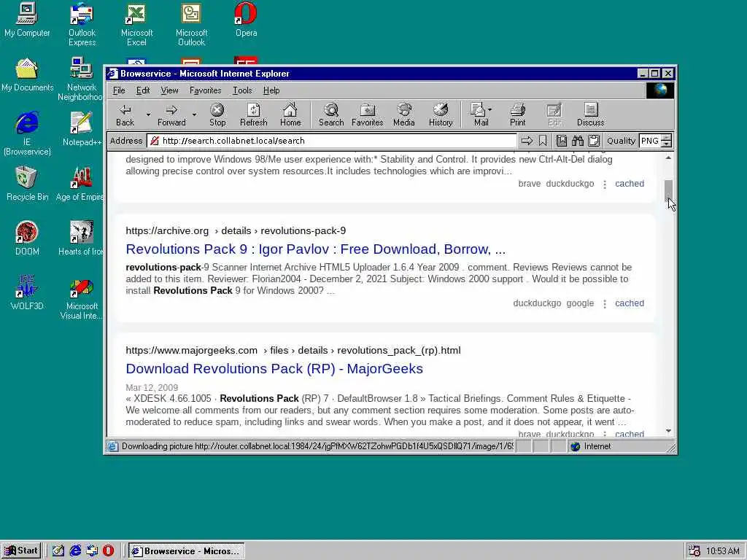Image resolution: width=747 pixels, height=560 pixels.
Task: Select the Opera desktop shortcut
Action: (x=246, y=20)
